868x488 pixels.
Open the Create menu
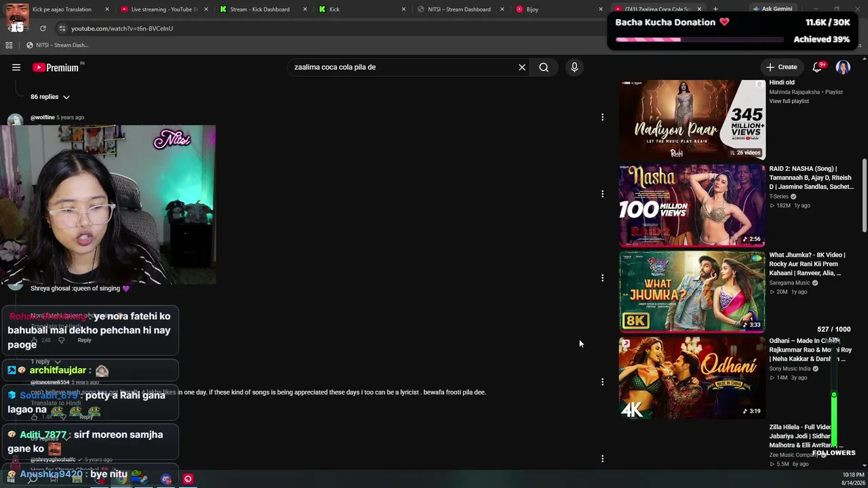click(x=781, y=67)
